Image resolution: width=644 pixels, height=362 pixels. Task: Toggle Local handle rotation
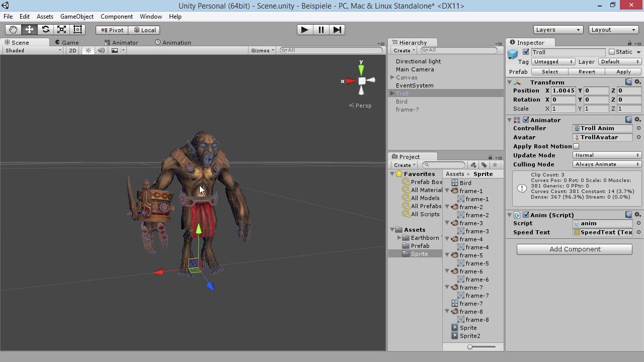tap(144, 30)
